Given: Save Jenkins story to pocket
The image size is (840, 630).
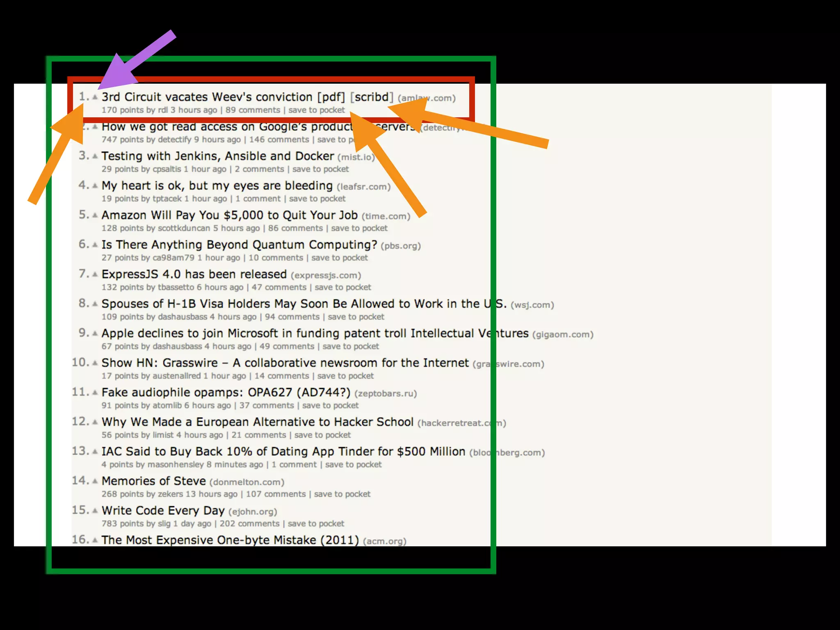Looking at the screenshot, I should click(x=320, y=169).
